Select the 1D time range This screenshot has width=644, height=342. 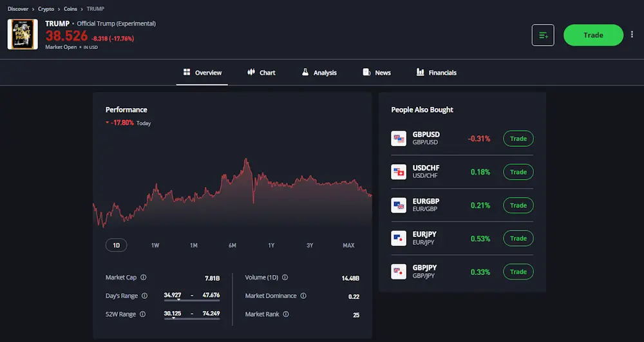pyautogui.click(x=116, y=245)
